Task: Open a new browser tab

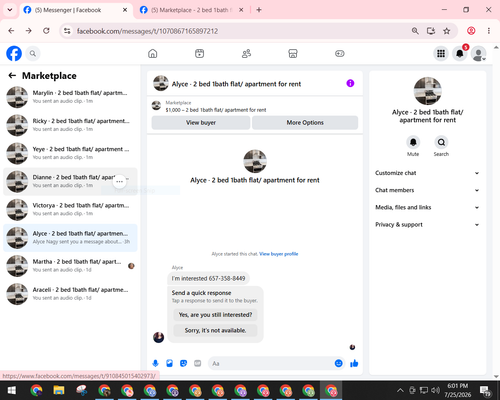Action: pyautogui.click(x=259, y=10)
